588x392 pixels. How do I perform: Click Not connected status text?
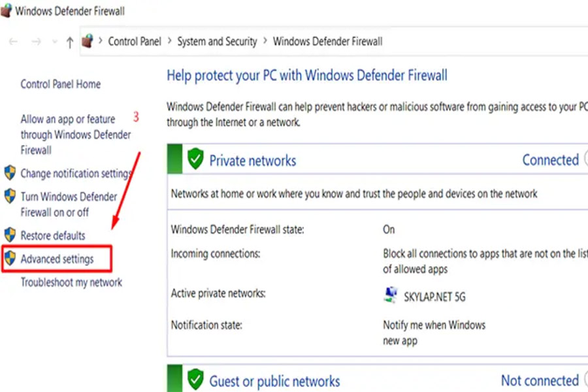coord(540,381)
